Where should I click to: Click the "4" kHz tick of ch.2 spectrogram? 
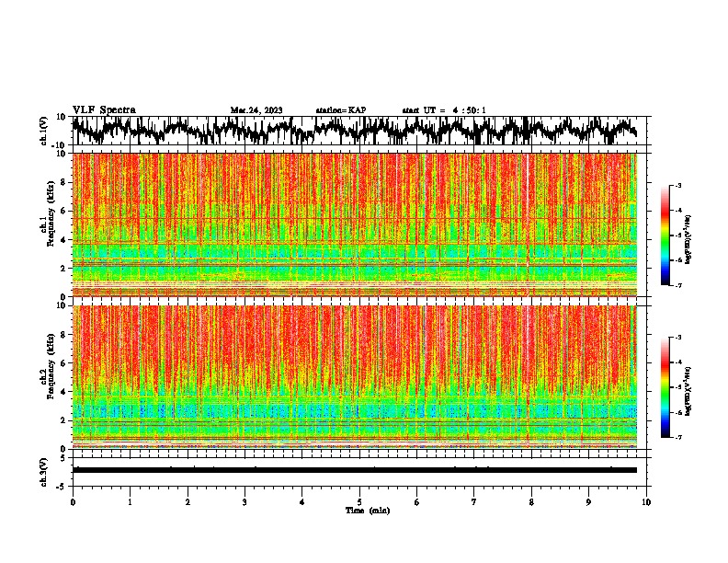63,392
